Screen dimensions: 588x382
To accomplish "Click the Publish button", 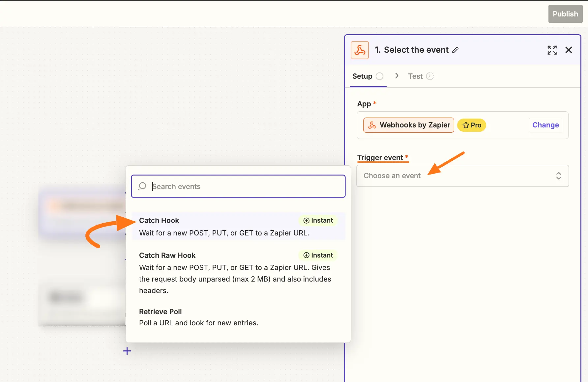I will [x=565, y=14].
